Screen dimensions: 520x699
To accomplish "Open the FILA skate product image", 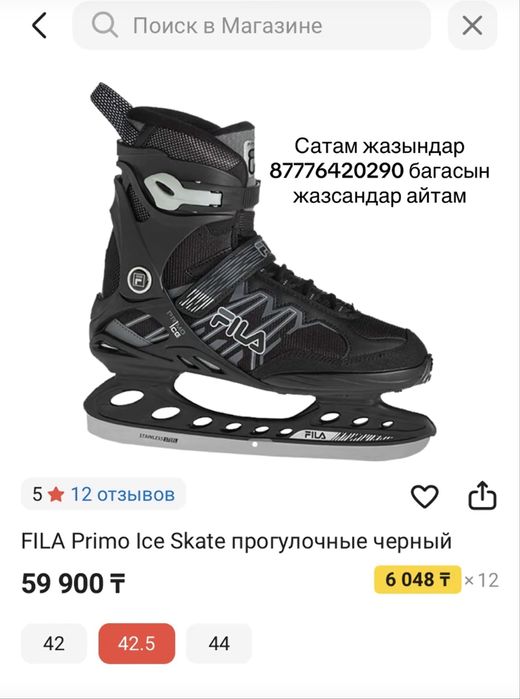I will [259, 272].
